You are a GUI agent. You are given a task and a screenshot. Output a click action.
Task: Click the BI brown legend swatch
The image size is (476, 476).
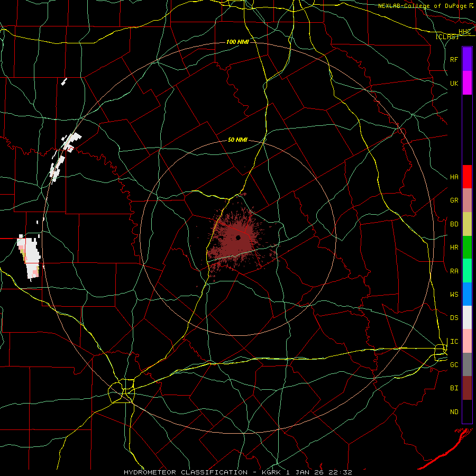[x=467, y=388]
